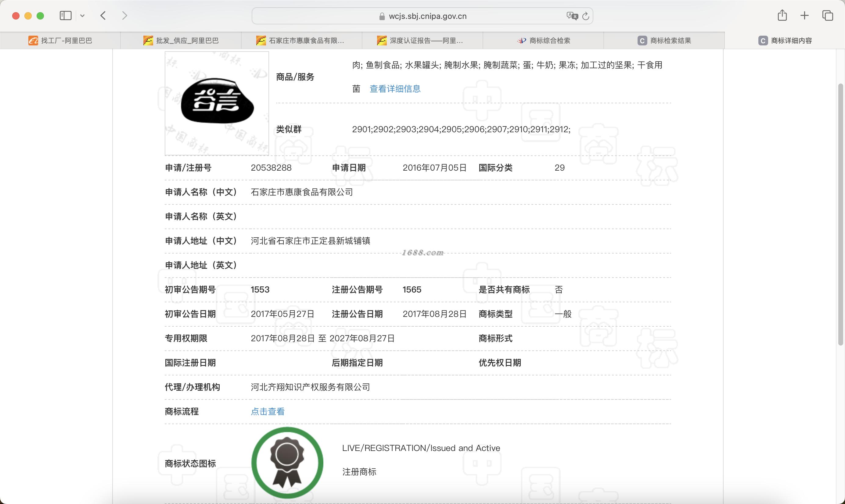
Task: Reload the current page
Action: (x=586, y=16)
